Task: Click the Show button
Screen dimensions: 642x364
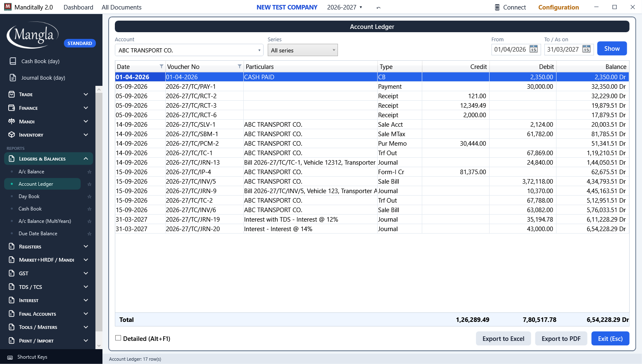Action: click(612, 48)
